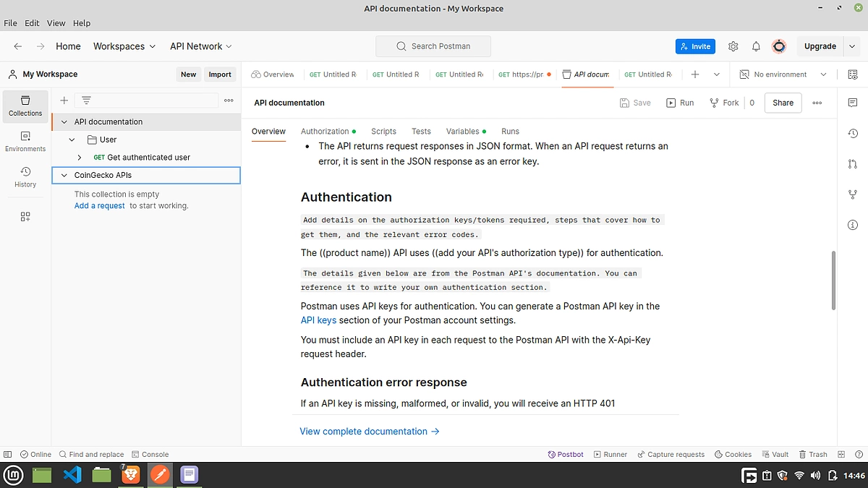The image size is (868, 488).
Task: Open the configure workspace sidebar icon
Action: (25, 216)
